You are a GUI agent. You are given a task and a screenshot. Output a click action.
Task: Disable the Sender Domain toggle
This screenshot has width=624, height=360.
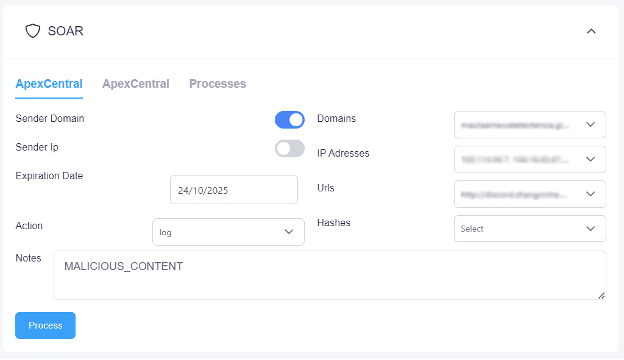[x=290, y=120]
